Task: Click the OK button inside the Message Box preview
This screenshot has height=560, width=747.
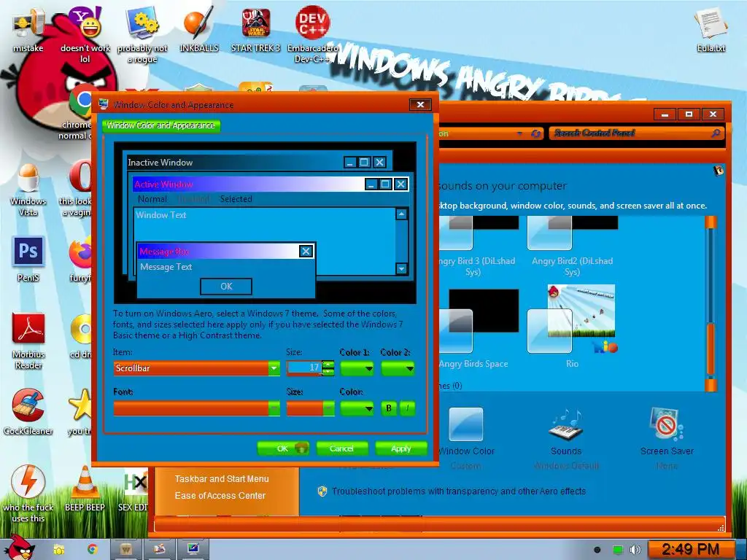Action: (x=226, y=286)
